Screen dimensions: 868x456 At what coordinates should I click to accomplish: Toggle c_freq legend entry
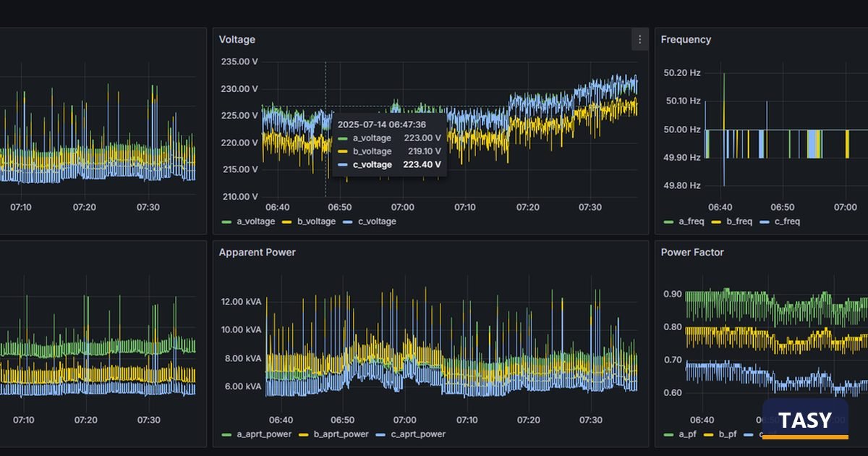[x=787, y=221]
